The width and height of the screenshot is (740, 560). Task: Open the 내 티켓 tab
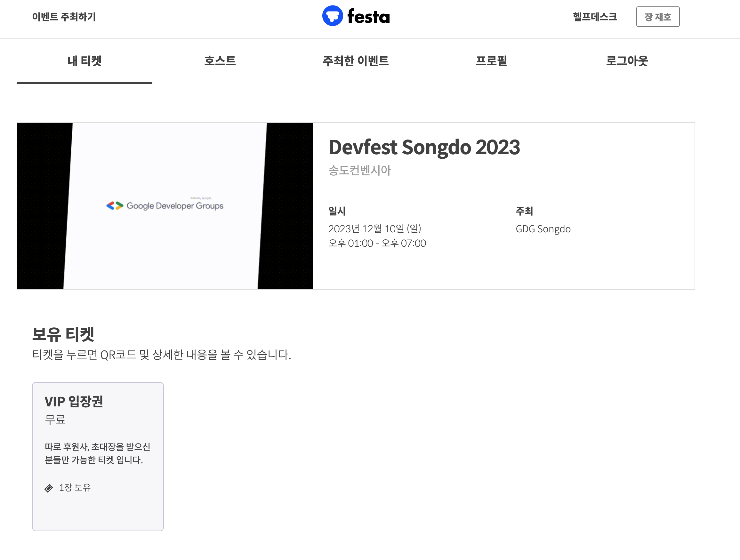[84, 61]
